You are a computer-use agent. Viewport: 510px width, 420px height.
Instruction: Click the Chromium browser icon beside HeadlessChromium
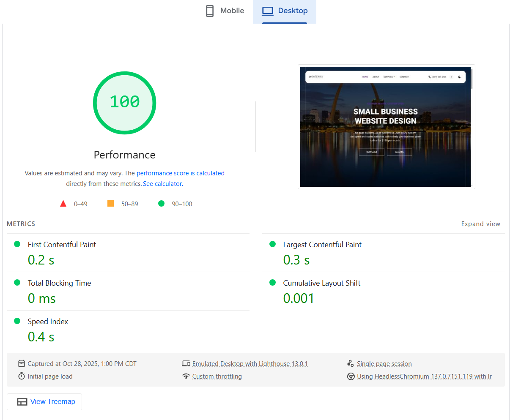[x=351, y=376]
